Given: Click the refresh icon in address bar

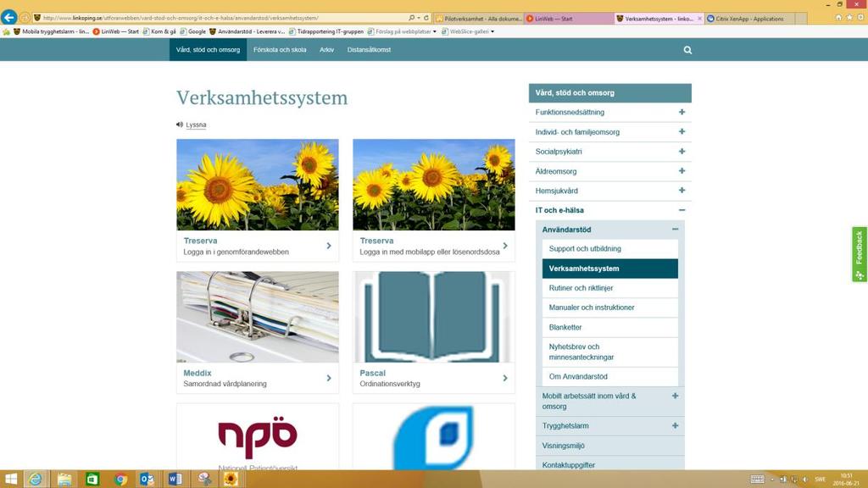Looking at the screenshot, I should tap(426, 18).
